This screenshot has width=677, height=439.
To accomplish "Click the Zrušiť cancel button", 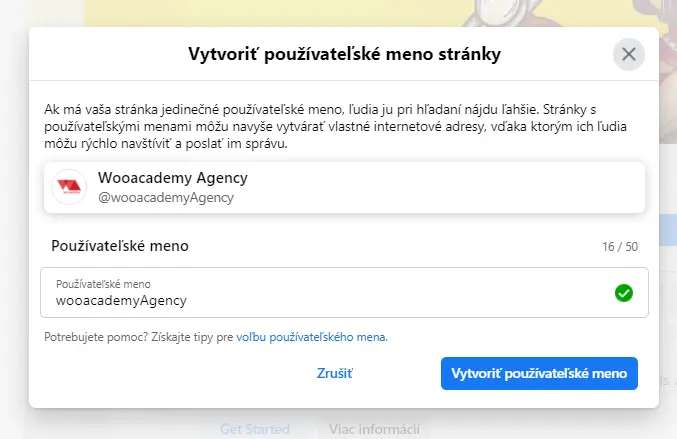I will pos(335,373).
